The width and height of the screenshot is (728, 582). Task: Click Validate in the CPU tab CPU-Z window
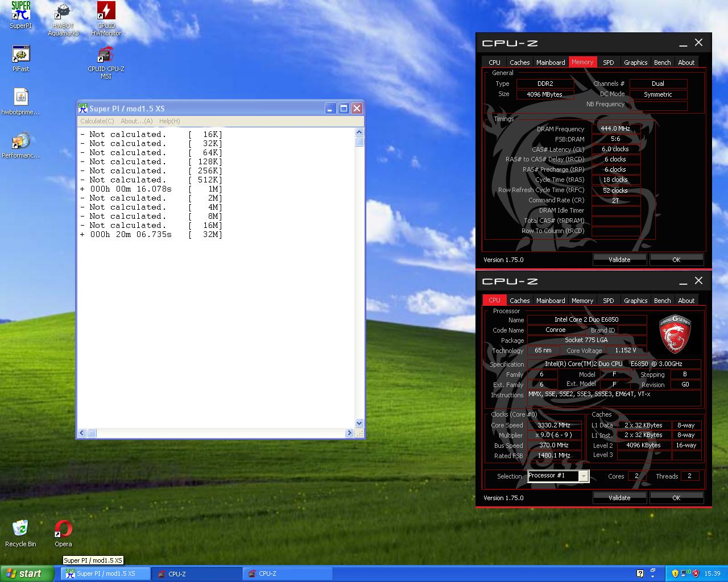pyautogui.click(x=619, y=498)
